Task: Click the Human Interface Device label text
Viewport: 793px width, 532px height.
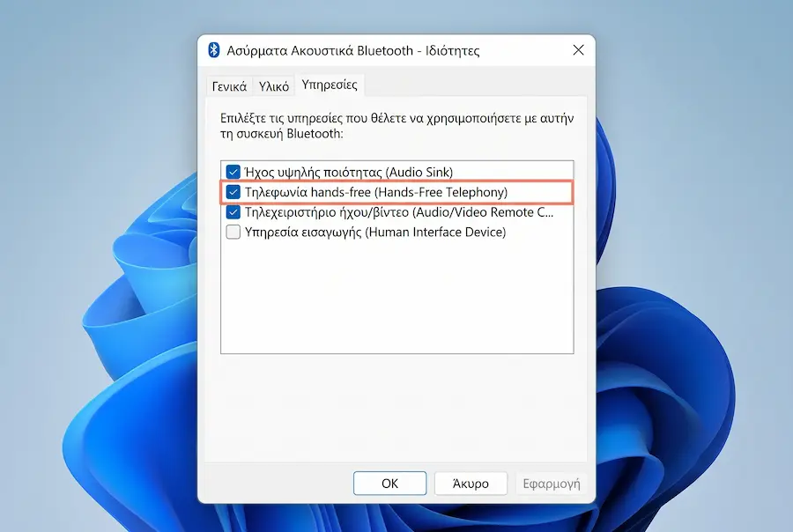Action: point(375,233)
